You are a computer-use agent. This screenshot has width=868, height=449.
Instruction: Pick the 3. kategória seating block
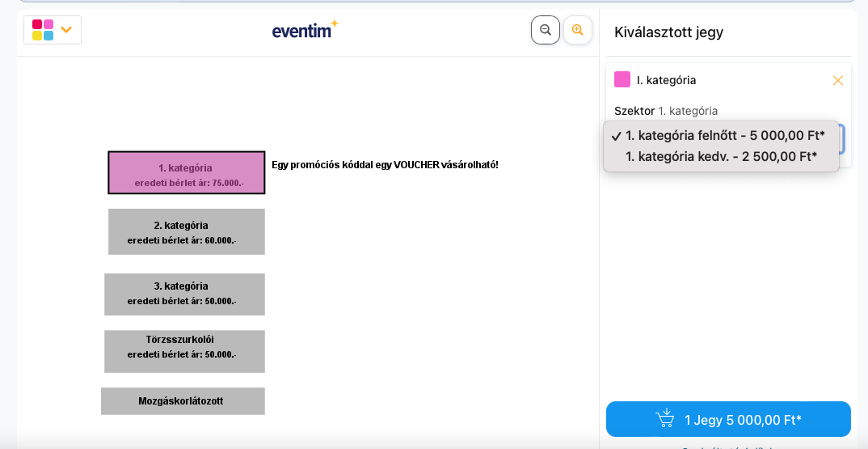click(x=184, y=294)
